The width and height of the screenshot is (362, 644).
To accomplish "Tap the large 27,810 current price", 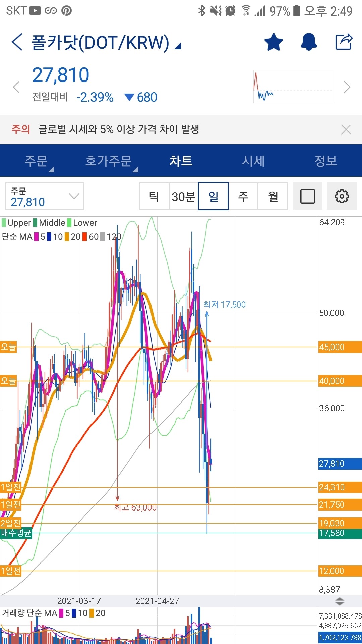I will tap(61, 75).
